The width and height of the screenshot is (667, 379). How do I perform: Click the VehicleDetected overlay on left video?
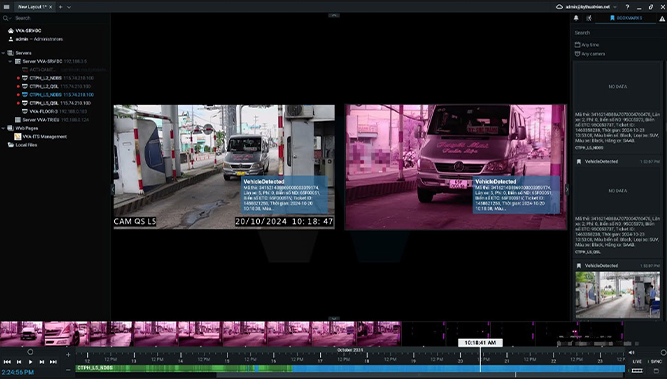(x=285, y=195)
